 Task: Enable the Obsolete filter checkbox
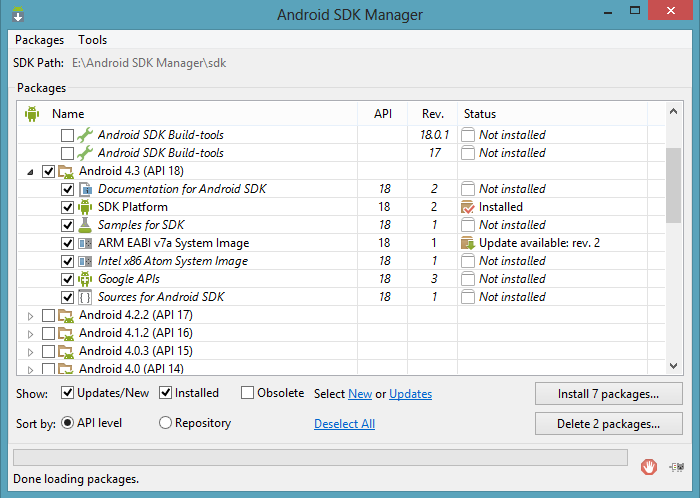248,393
